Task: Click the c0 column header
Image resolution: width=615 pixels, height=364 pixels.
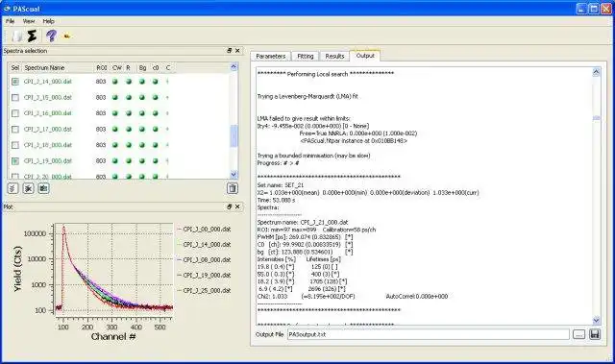Action: [156, 68]
